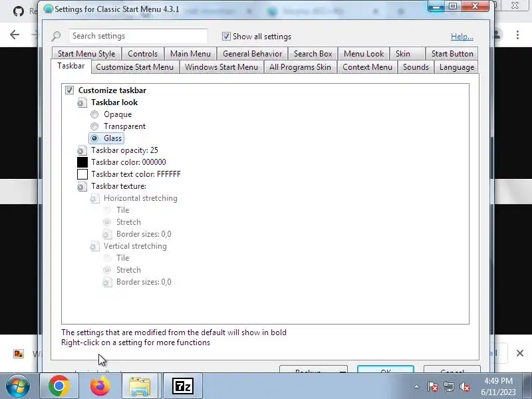Click gear icon of Border sizes under Vertical stretching

[107, 282]
